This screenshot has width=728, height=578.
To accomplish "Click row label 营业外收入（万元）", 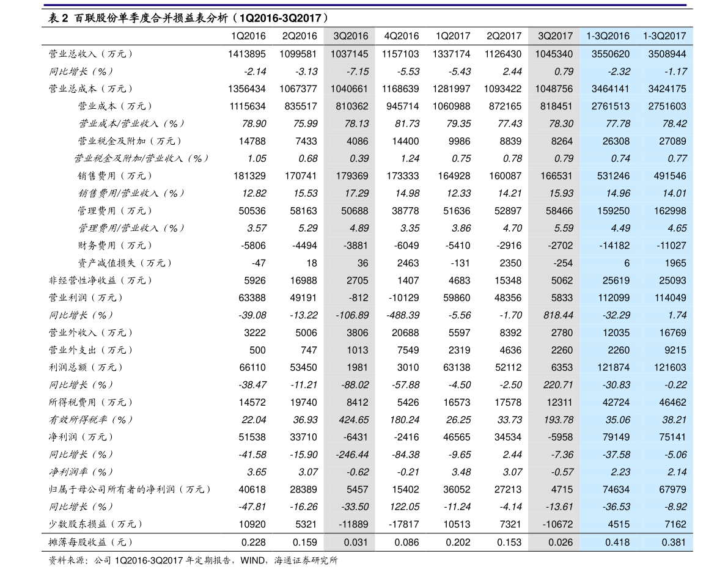I will (x=90, y=333).
